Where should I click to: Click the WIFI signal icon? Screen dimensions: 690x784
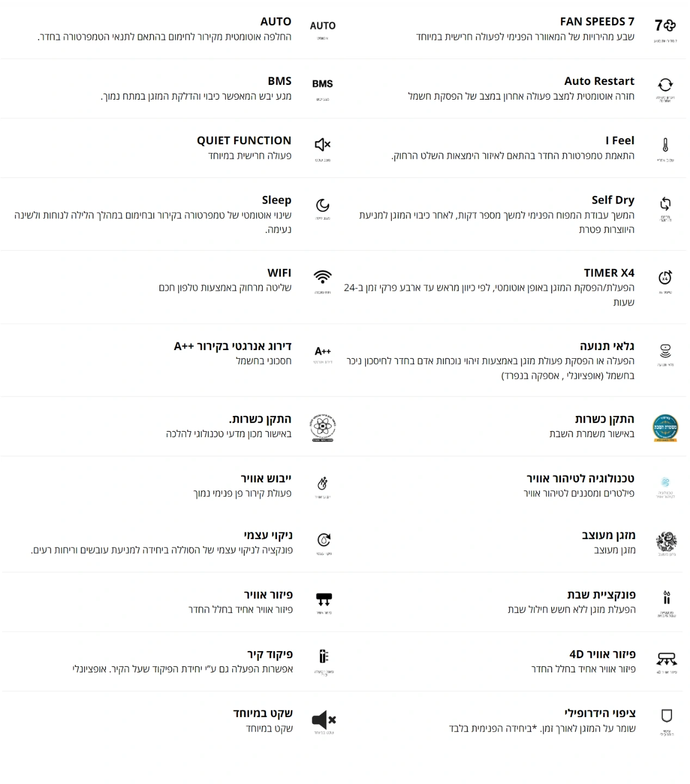(323, 277)
